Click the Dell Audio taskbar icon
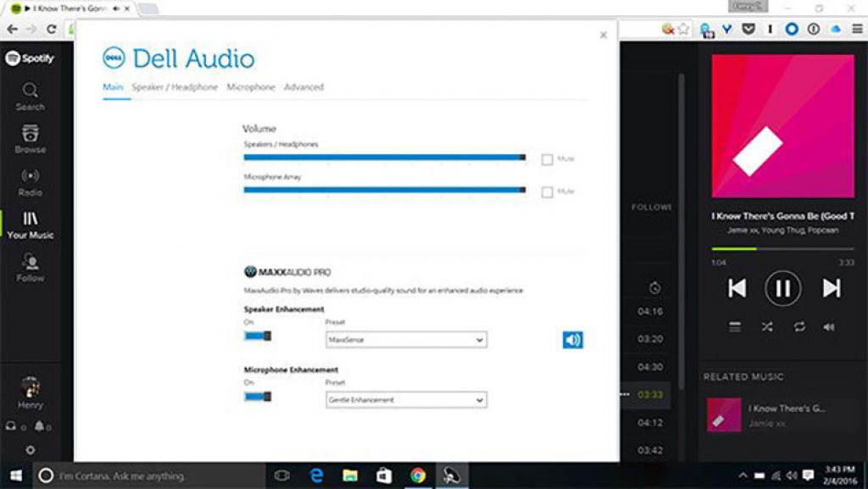Viewport: 868px width, 489px height. tap(452, 475)
